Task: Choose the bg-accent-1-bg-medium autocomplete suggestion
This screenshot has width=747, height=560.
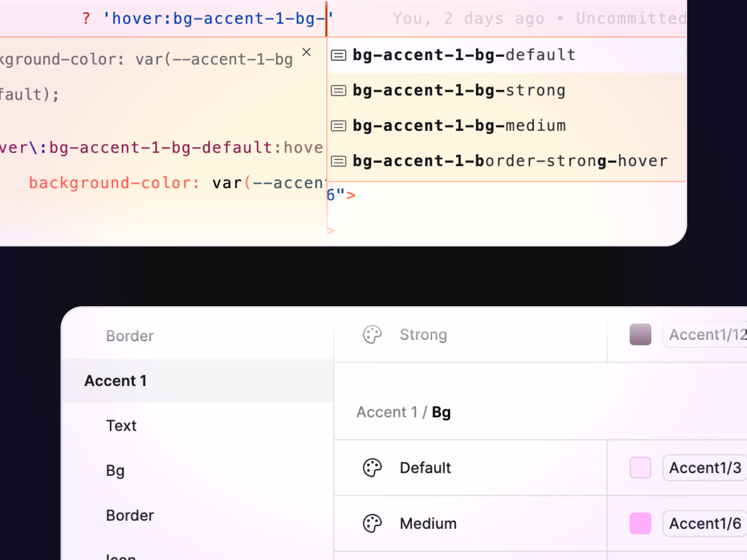Action: pyautogui.click(x=507, y=126)
